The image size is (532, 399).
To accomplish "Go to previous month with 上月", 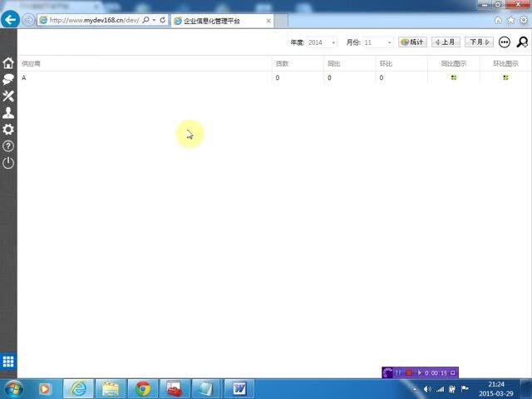I will (445, 42).
